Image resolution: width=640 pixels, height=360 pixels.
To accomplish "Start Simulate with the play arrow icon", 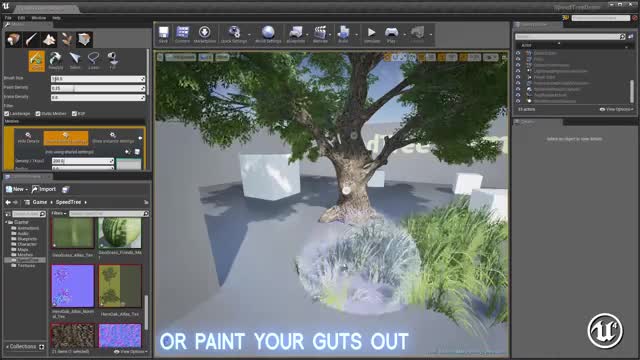I will click(x=371, y=34).
